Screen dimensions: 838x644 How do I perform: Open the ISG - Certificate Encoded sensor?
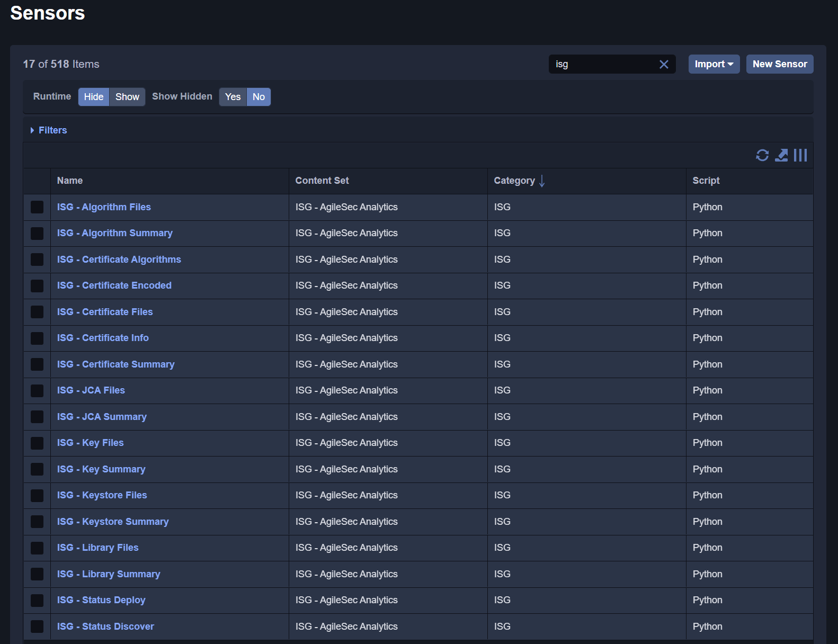pyautogui.click(x=114, y=285)
